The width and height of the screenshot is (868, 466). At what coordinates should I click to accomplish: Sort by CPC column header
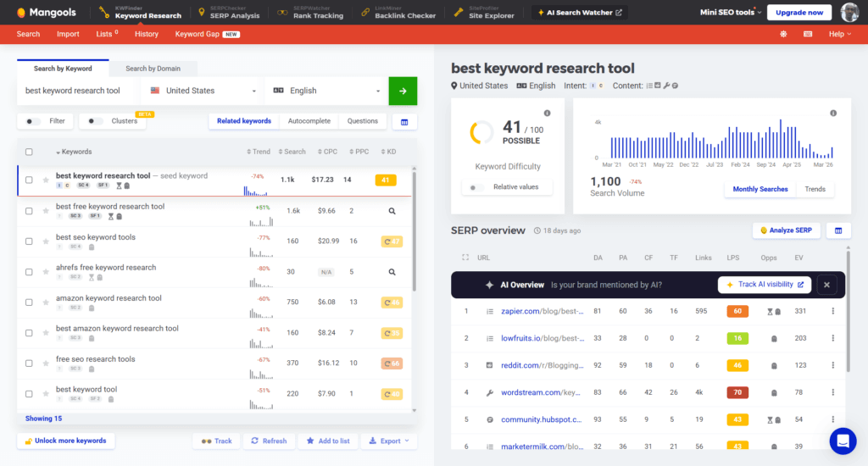coord(327,152)
